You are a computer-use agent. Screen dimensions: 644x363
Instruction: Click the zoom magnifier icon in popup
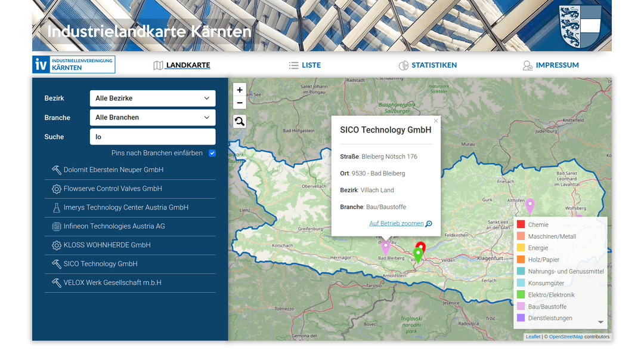pos(429,224)
